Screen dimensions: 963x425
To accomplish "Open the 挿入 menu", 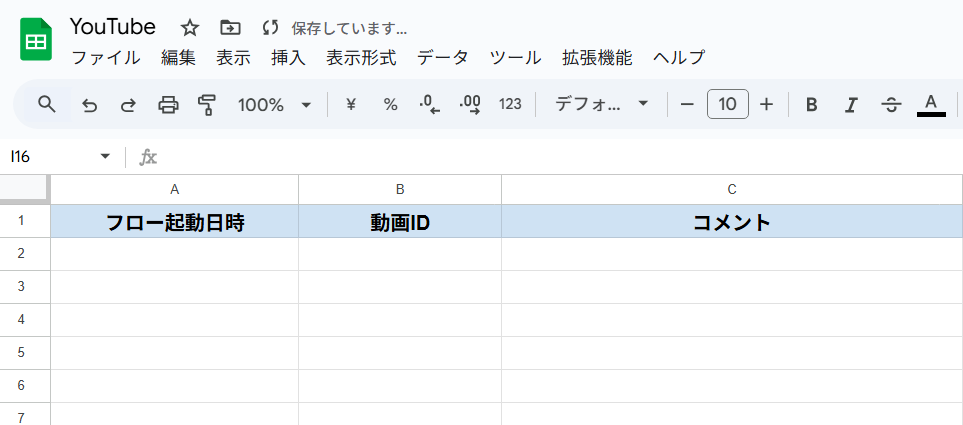I will click(288, 58).
